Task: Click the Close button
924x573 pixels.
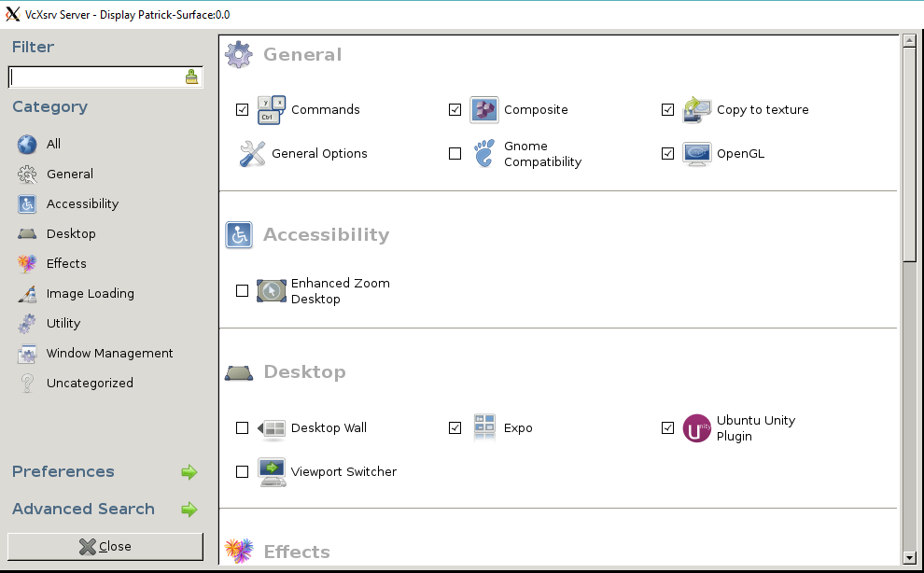Action: click(105, 547)
